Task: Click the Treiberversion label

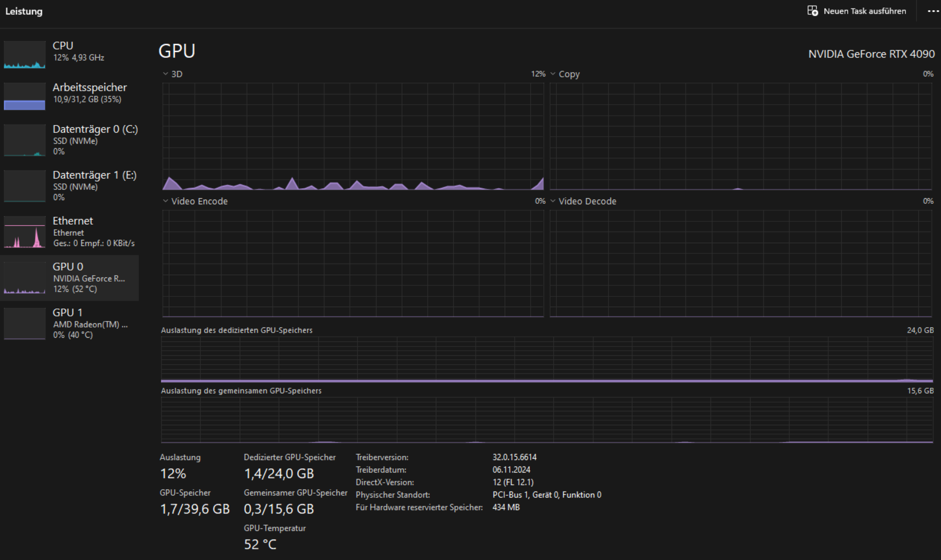Action: [x=382, y=457]
